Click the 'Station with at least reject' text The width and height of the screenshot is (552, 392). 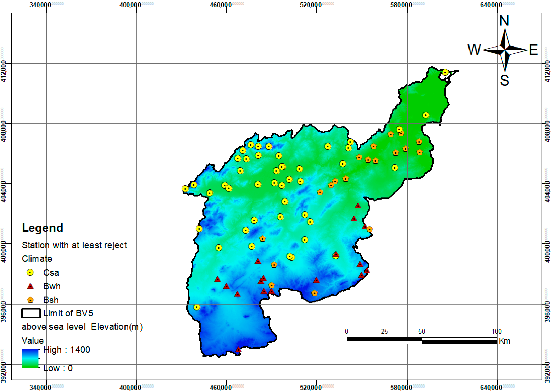(x=74, y=245)
